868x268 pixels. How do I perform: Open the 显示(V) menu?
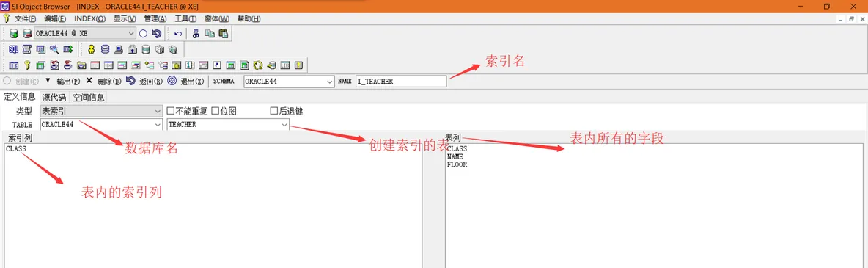pos(125,19)
